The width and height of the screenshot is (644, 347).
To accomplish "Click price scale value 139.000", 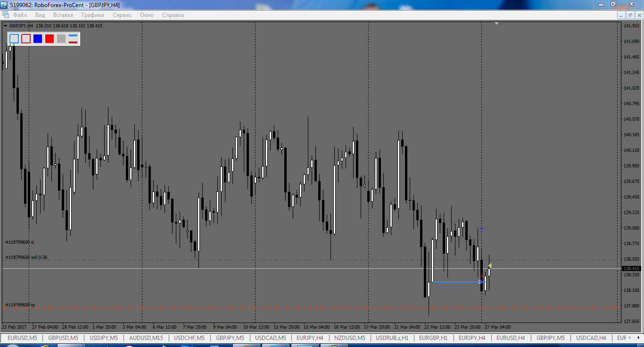I will coord(631,228).
